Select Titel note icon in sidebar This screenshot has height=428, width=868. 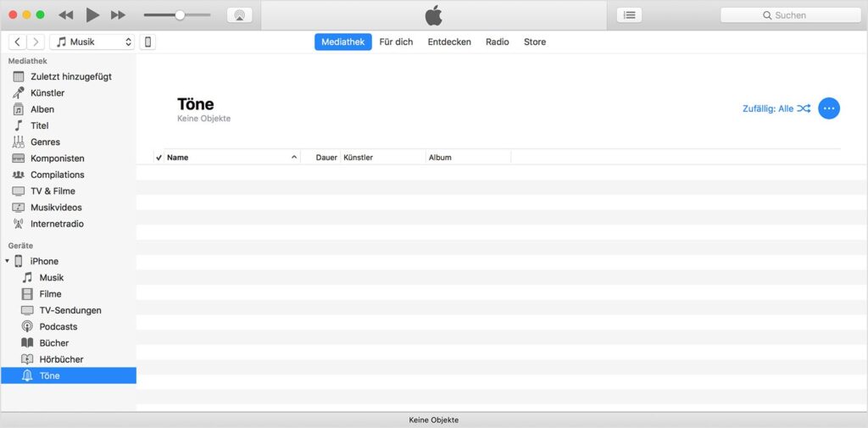(19, 125)
